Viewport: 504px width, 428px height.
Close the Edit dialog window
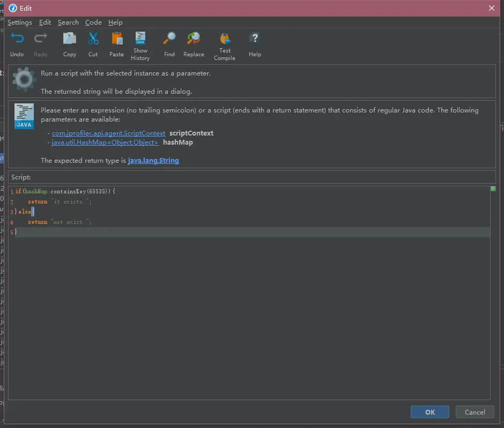tap(492, 8)
